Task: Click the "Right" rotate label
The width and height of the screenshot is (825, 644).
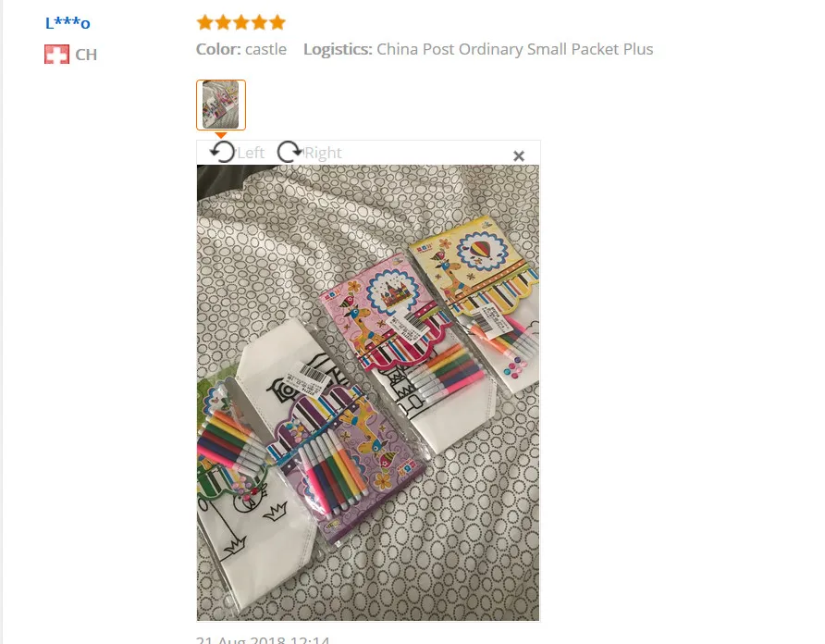Action: pos(323,153)
